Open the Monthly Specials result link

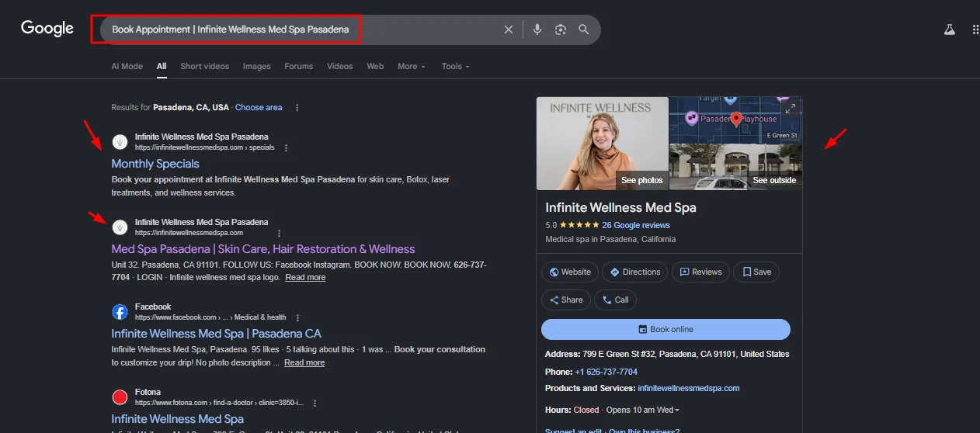click(155, 164)
